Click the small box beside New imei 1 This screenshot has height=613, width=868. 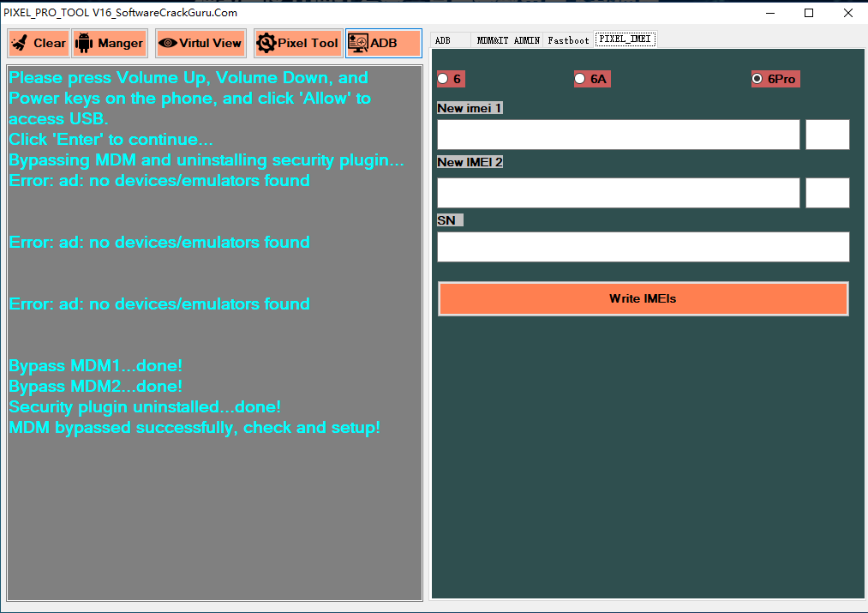coord(827,135)
